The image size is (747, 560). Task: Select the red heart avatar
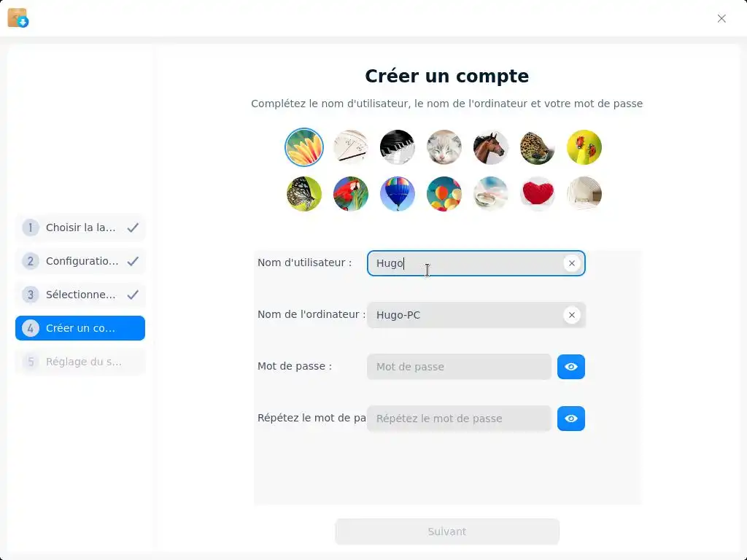pyautogui.click(x=538, y=194)
